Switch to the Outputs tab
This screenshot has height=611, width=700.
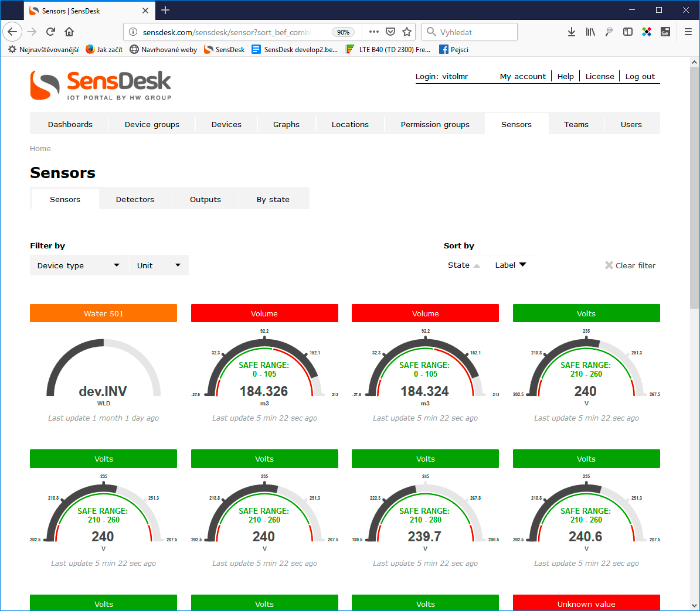tap(205, 199)
